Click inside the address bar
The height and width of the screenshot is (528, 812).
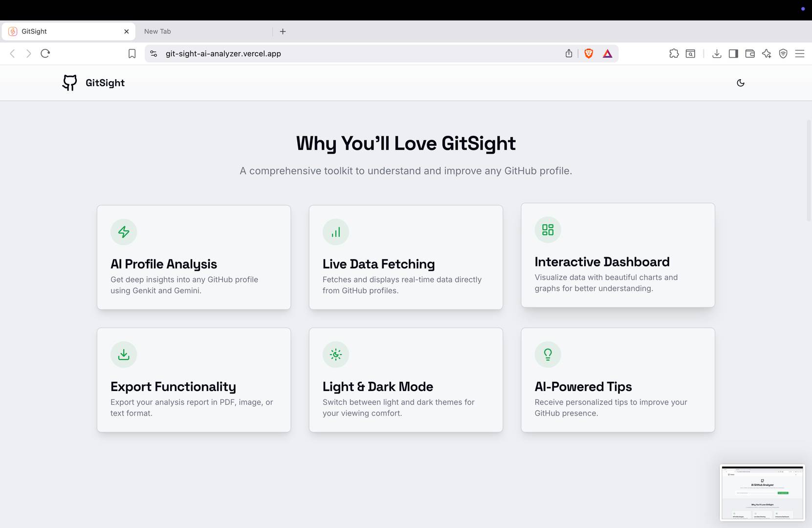[x=342, y=53]
